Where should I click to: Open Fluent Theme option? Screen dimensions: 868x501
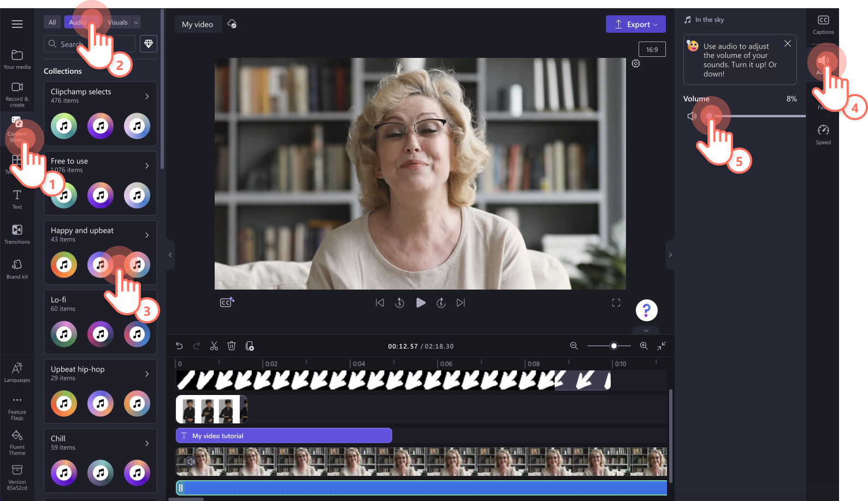pos(17,443)
